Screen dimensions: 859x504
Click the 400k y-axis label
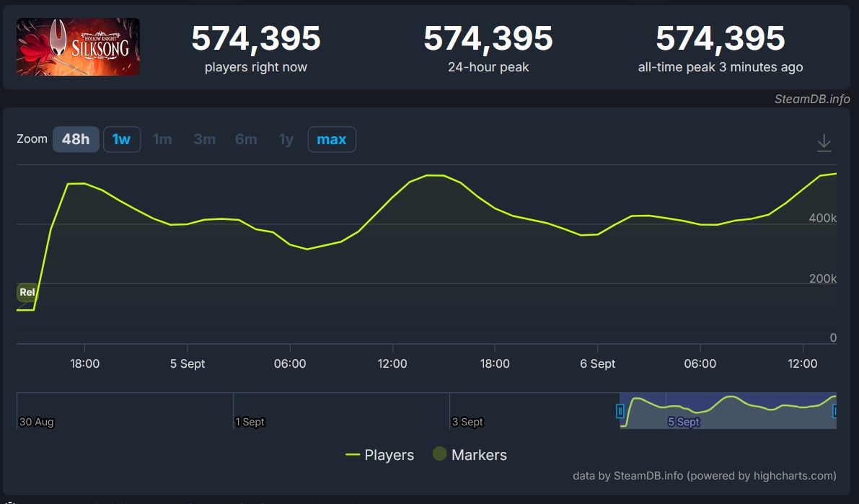tap(823, 218)
